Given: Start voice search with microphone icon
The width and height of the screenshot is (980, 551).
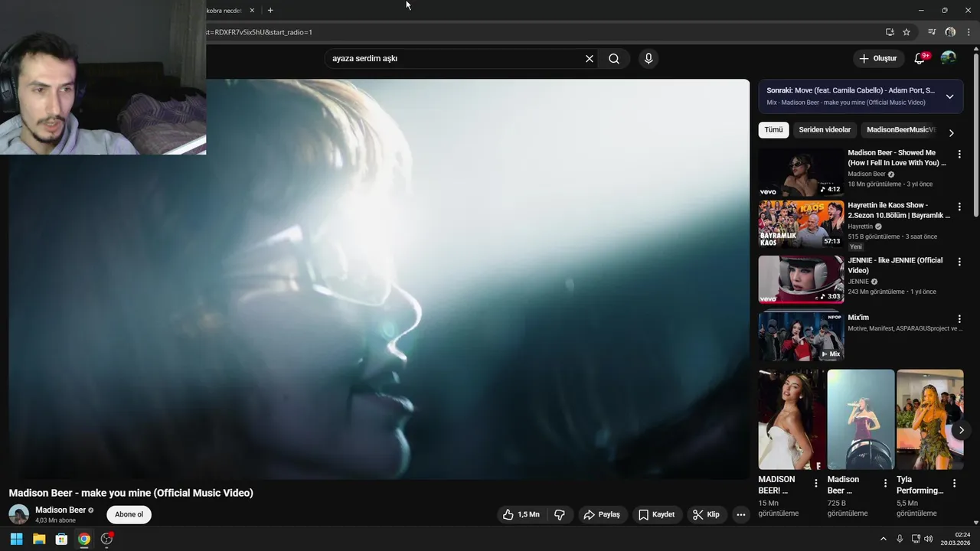Looking at the screenshot, I should point(648,59).
